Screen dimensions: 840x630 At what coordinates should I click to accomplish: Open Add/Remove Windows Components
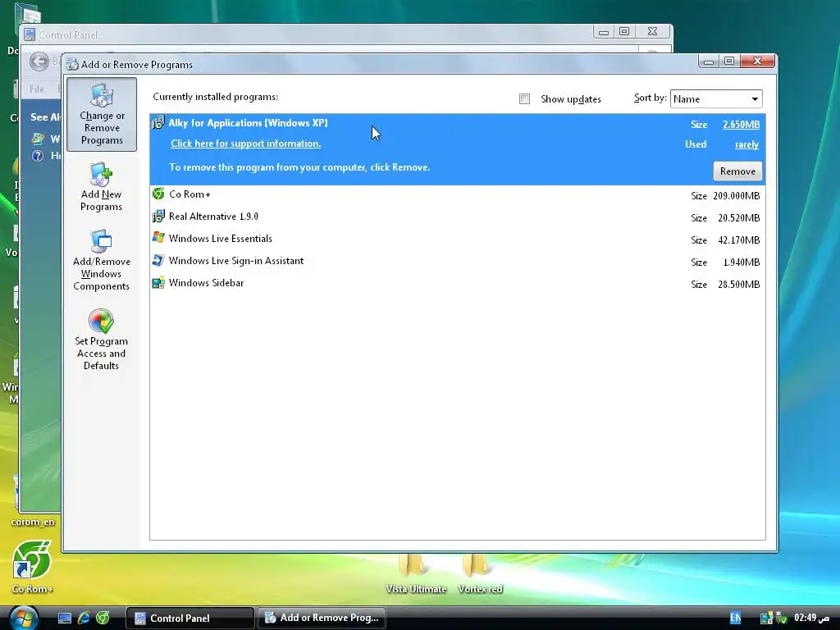101,261
